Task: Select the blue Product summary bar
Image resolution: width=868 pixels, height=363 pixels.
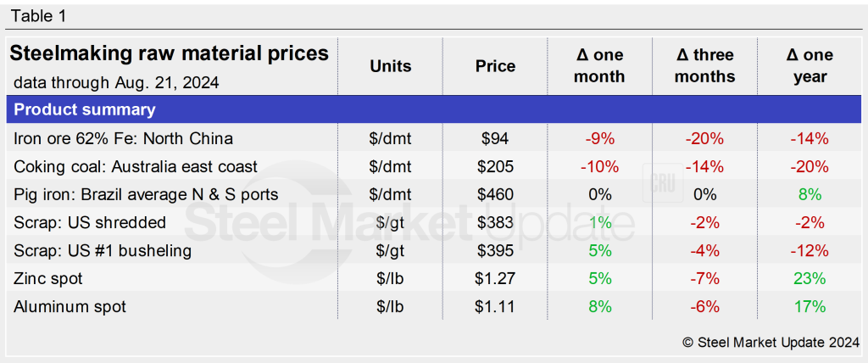Action: tap(434, 109)
